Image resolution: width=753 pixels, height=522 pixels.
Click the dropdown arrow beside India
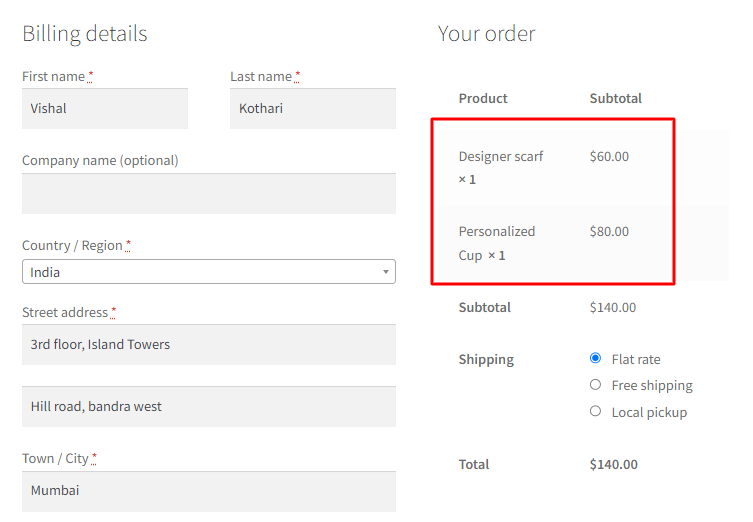tap(386, 272)
